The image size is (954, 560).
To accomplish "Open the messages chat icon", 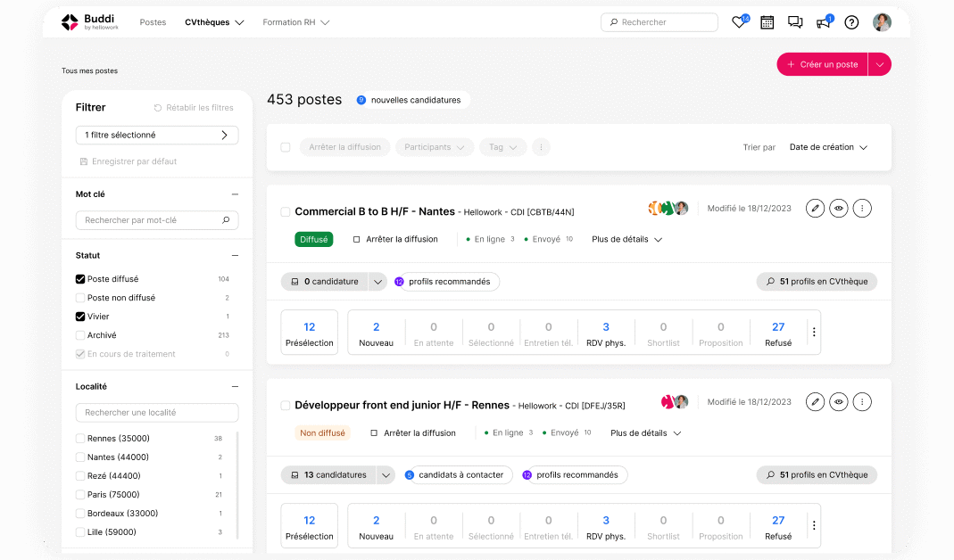I will pyautogui.click(x=795, y=22).
